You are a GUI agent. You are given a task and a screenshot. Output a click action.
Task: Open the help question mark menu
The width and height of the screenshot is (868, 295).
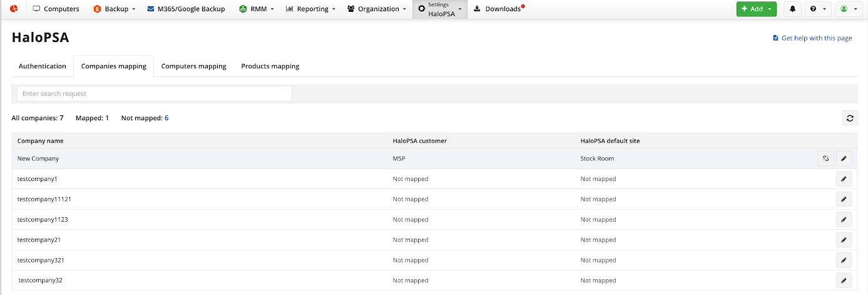click(817, 9)
